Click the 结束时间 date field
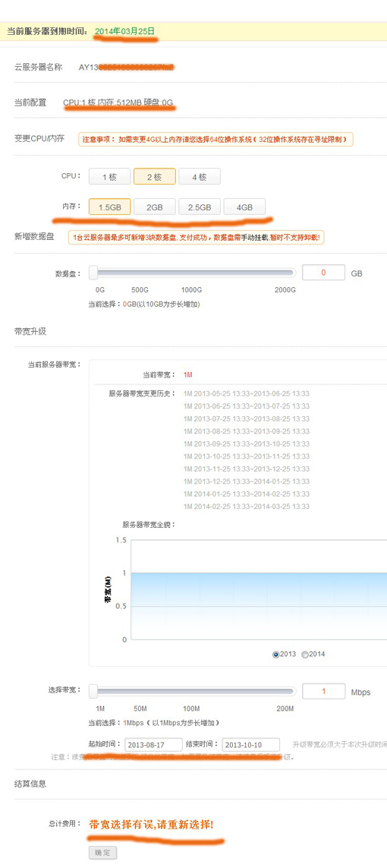This screenshot has height=868, width=387. pyautogui.click(x=251, y=744)
